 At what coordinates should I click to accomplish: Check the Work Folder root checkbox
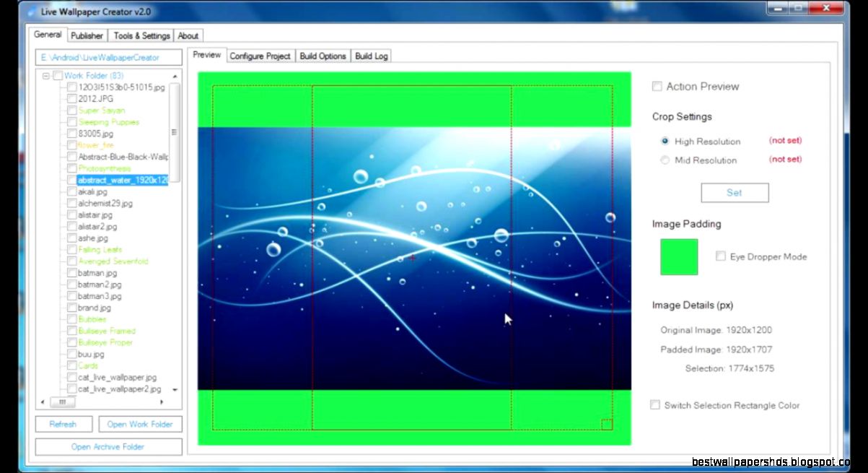(x=58, y=76)
